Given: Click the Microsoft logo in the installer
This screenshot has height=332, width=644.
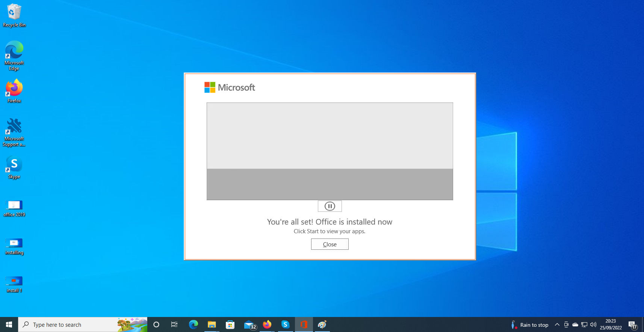Looking at the screenshot, I should click(x=230, y=88).
